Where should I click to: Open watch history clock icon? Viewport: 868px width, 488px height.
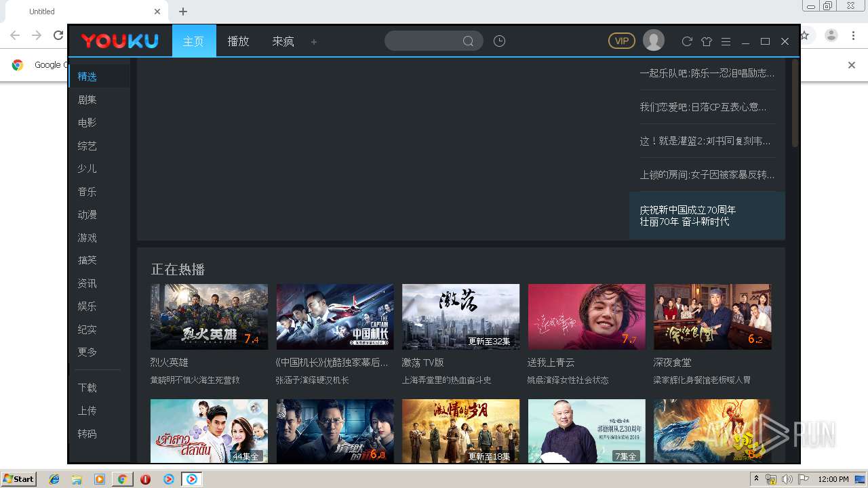[x=499, y=41]
